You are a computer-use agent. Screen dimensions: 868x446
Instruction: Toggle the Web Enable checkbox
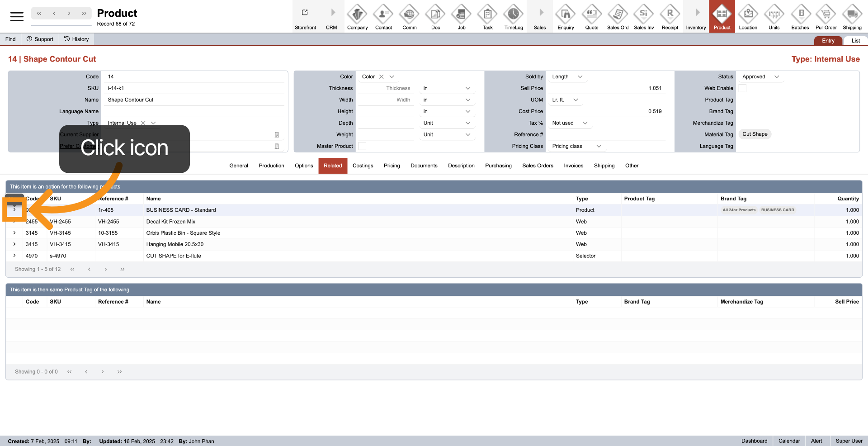point(742,88)
